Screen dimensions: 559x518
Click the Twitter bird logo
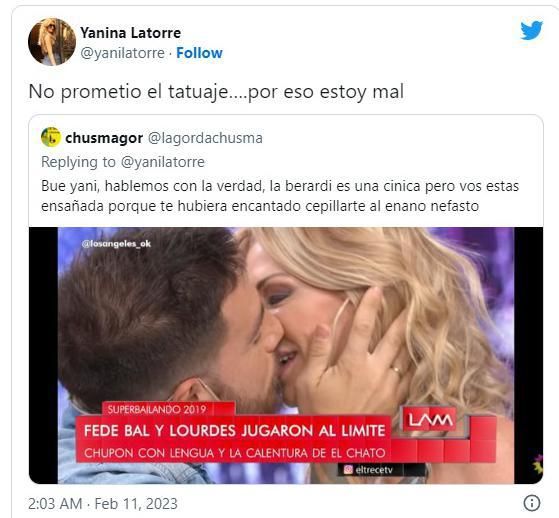click(x=532, y=30)
